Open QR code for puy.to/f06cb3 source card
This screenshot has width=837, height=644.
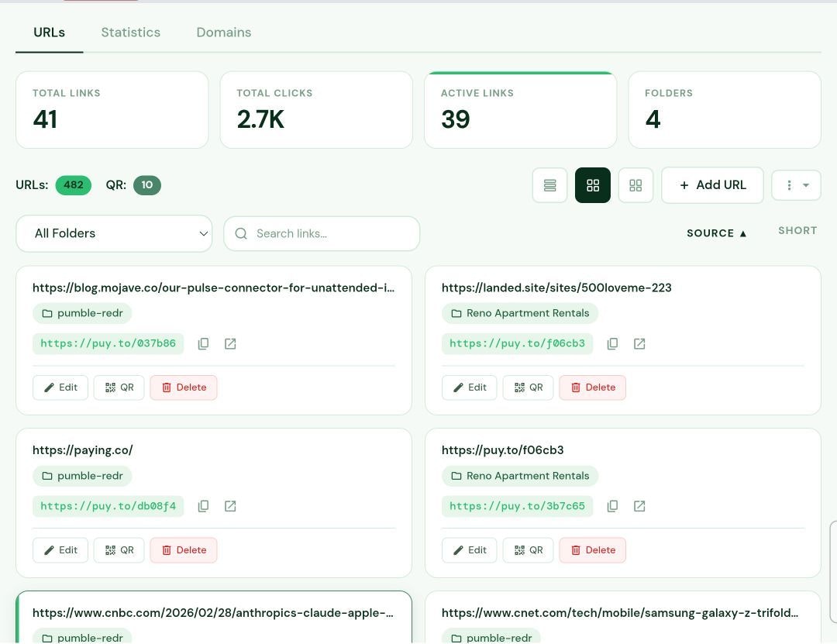tap(528, 550)
